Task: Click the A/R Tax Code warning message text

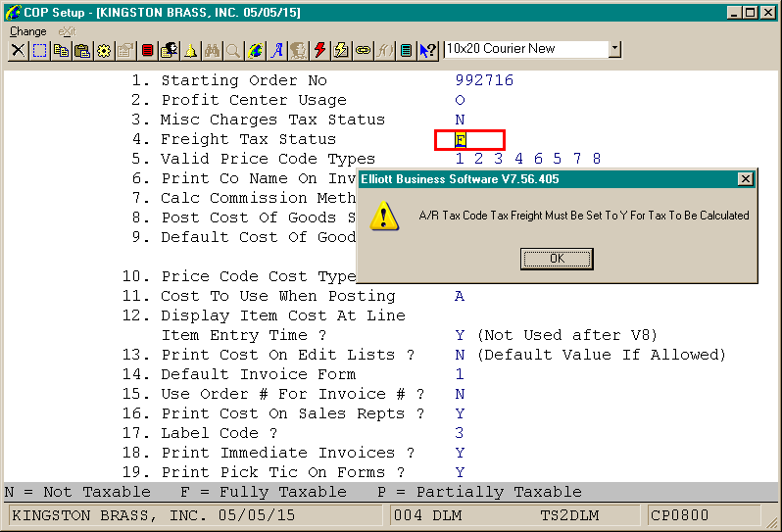Action: (583, 216)
